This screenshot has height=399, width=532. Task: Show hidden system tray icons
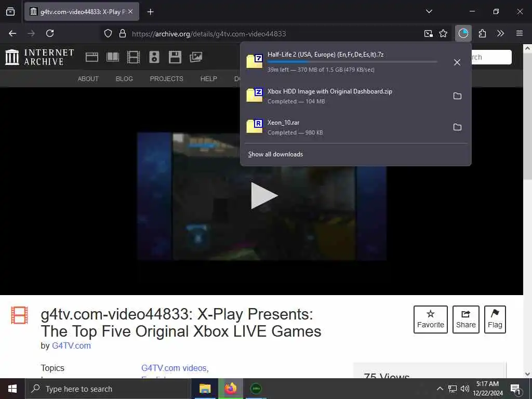point(440,389)
